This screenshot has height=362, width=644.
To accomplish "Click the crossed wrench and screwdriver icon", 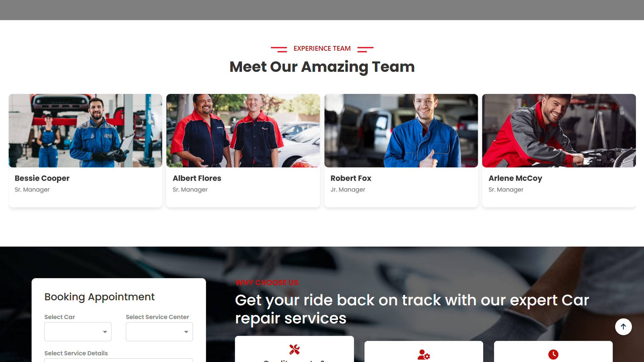I will tap(294, 350).
